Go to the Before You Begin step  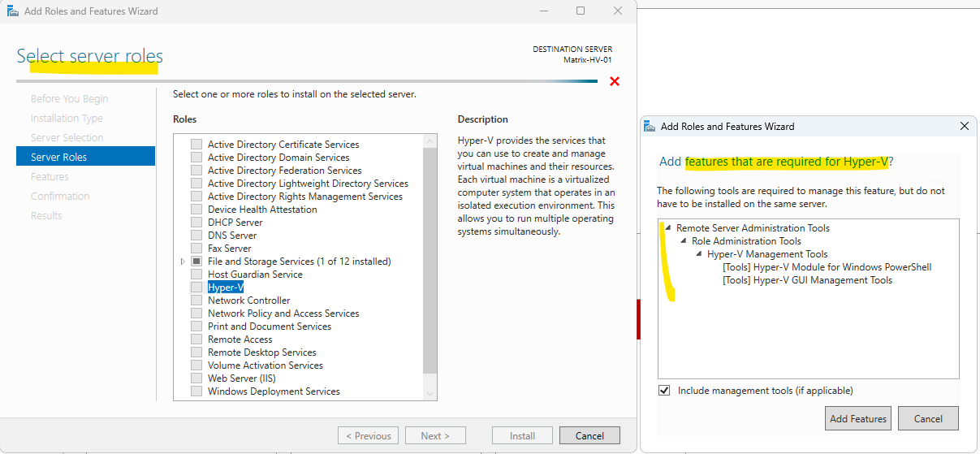click(x=69, y=98)
